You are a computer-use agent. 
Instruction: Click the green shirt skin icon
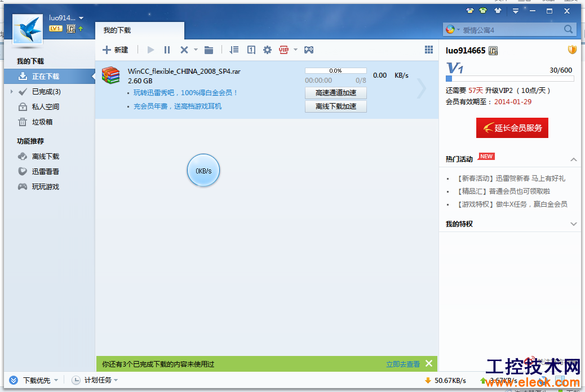[x=483, y=11]
